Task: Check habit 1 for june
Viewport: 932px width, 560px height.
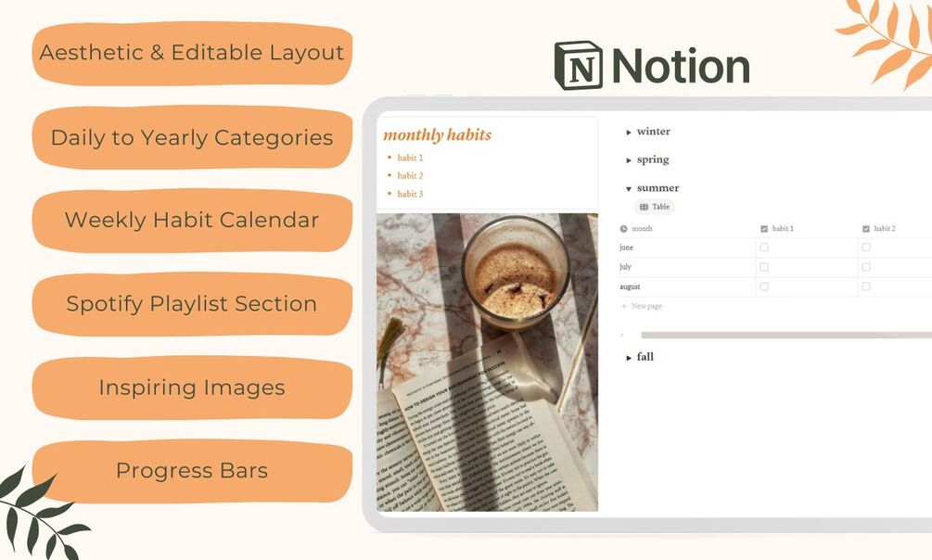Action: coord(764,248)
